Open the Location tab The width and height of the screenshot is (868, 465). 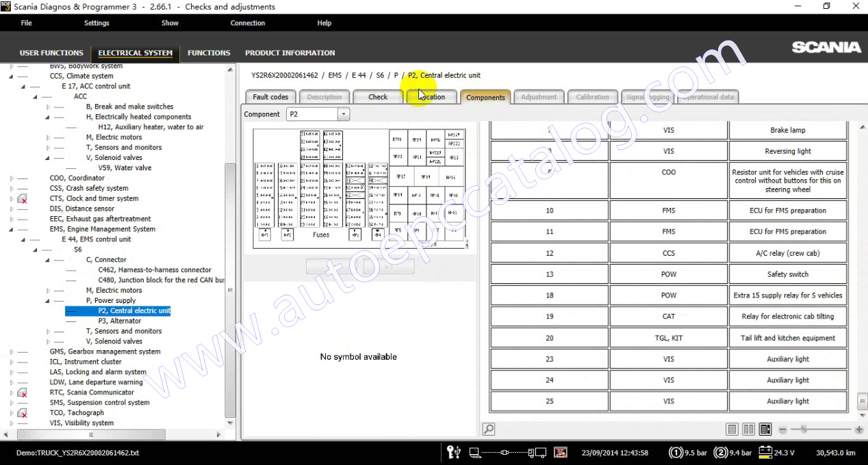[431, 97]
